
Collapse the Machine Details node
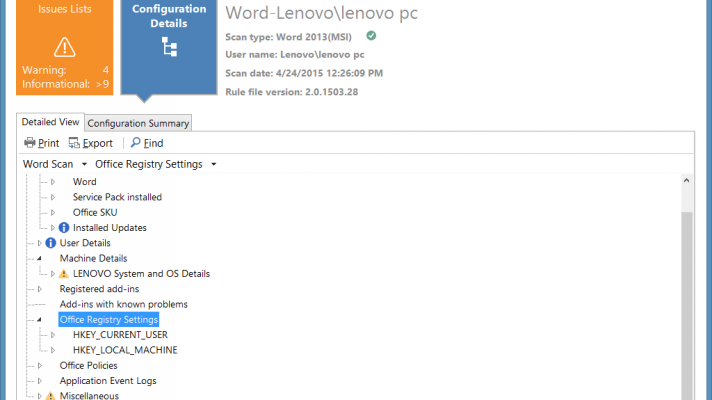(x=40, y=258)
